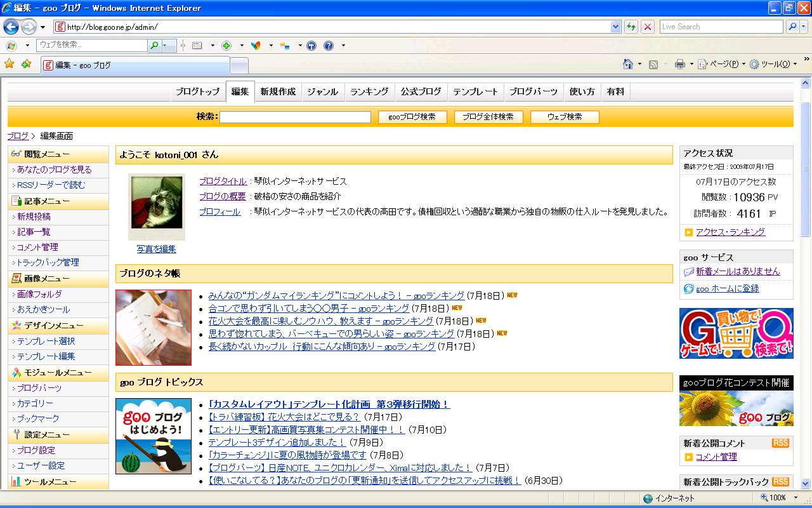This screenshot has height=508, width=812.
Task: Go to the テンプレート tab
Action: tap(476, 91)
